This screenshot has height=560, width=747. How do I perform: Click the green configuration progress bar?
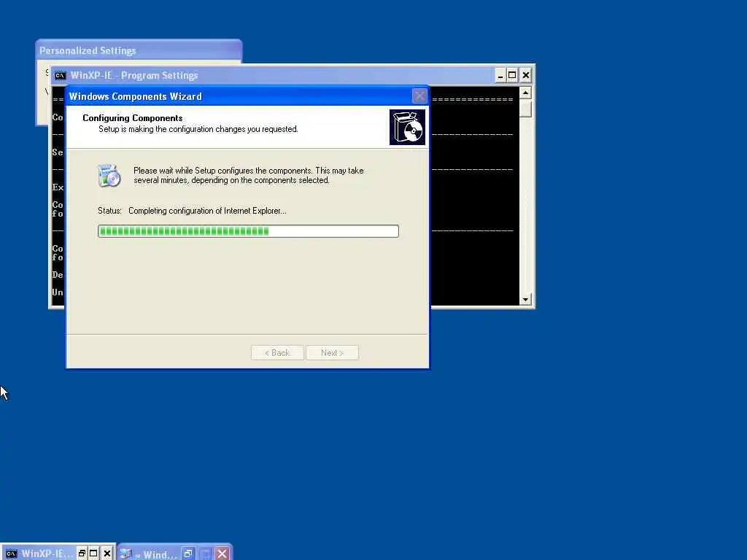tap(248, 231)
